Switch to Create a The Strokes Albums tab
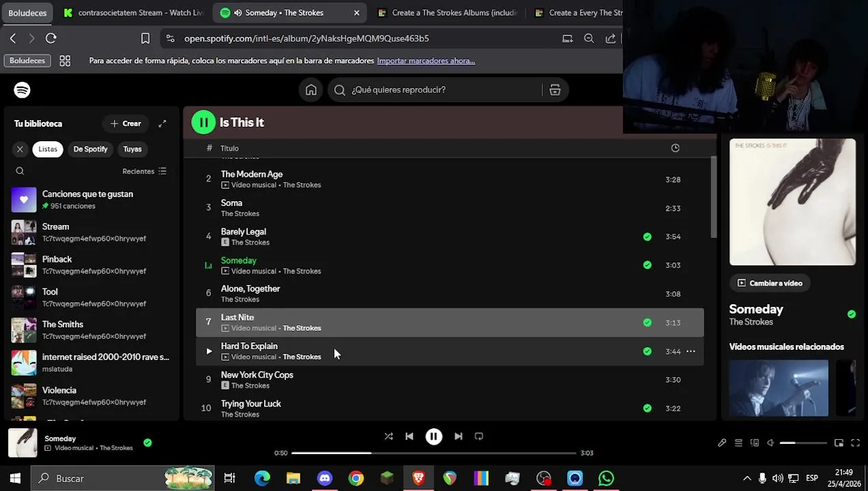This screenshot has height=491, width=868. pyautogui.click(x=447, y=13)
